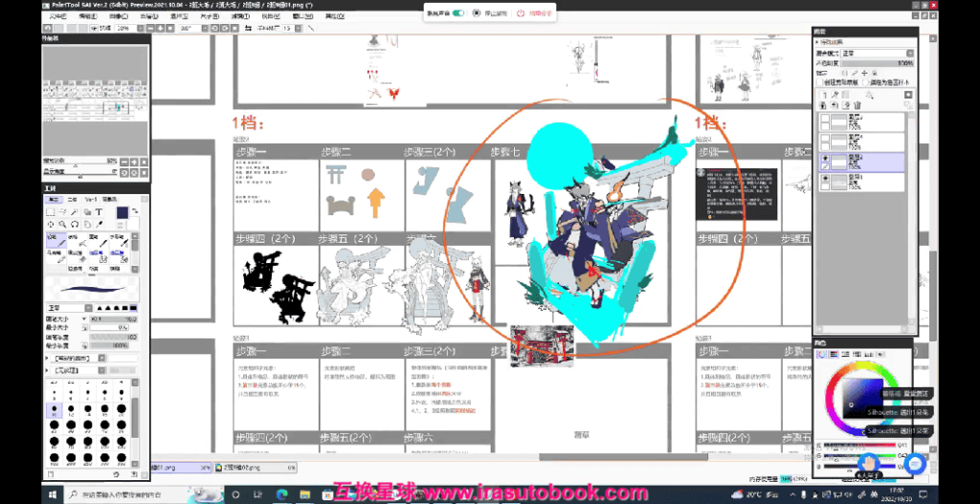This screenshot has height=504, width=980.
Task: Click the Navigator panel canvas thumbnail
Action: pos(95,99)
